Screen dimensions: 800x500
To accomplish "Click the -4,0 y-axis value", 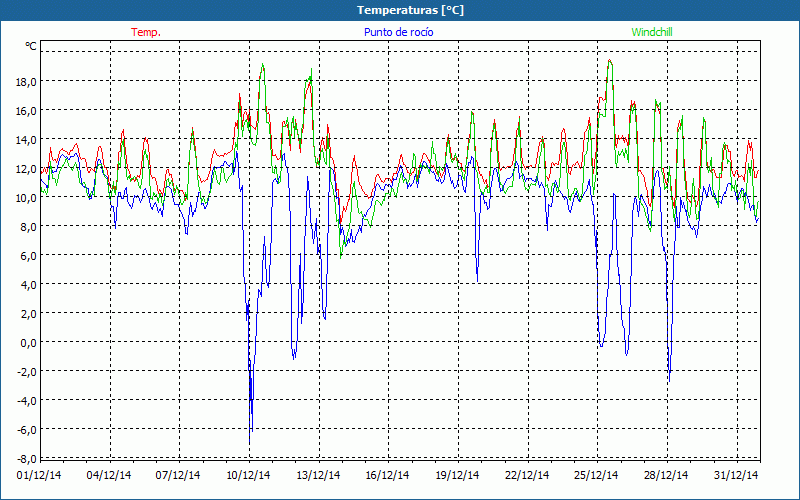I will 27,401.
